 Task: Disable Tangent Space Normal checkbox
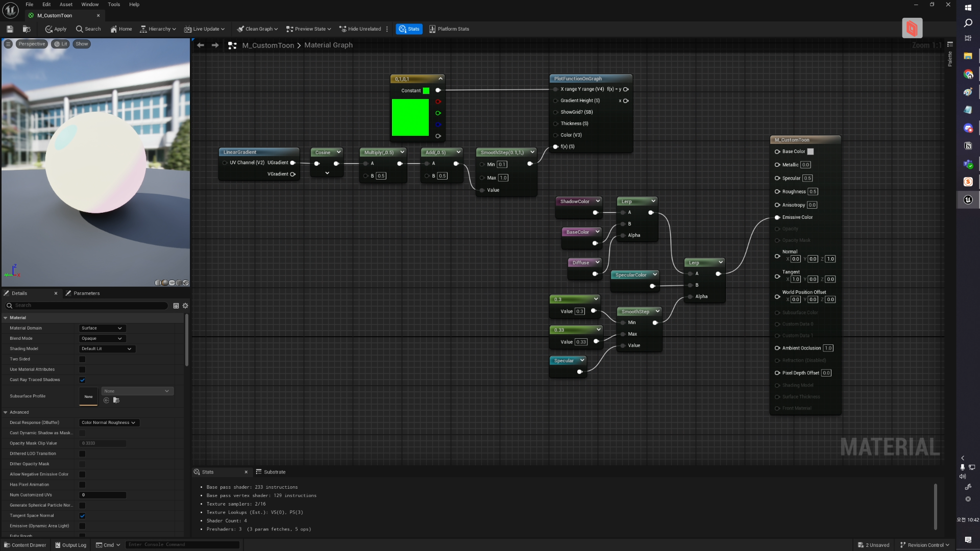pyautogui.click(x=82, y=516)
